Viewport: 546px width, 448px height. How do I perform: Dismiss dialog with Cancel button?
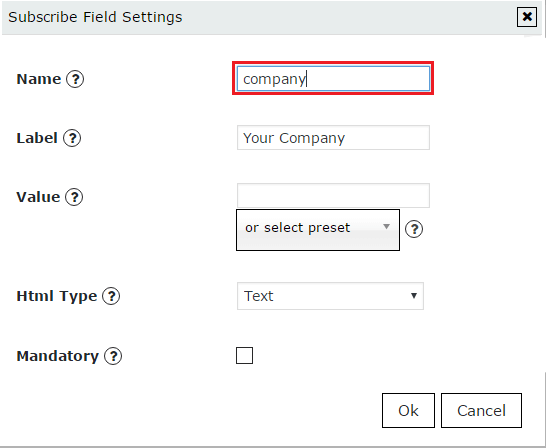[x=481, y=410]
